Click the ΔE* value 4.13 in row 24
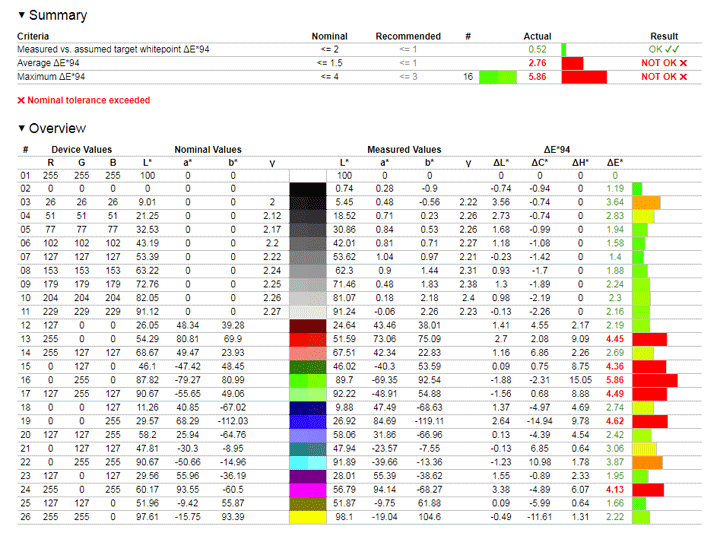This screenshot has height=536, width=720. (x=615, y=490)
